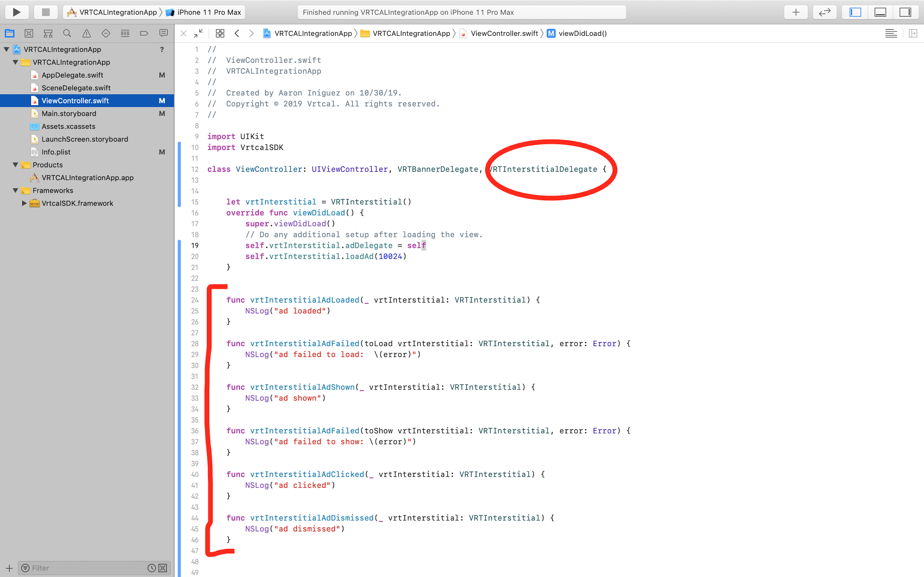Collapse the Frameworks group
Screen dimensions: 924x577
pos(15,191)
